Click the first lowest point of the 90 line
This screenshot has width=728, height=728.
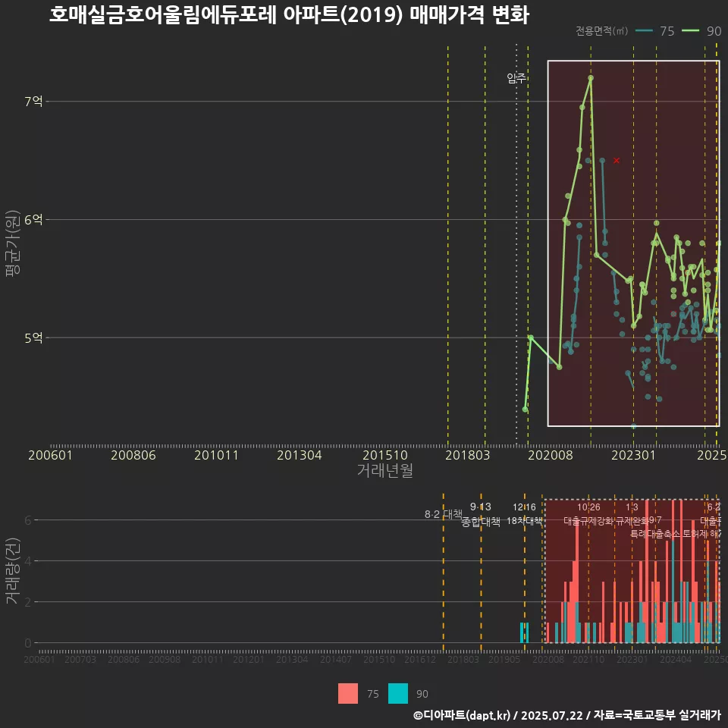[525, 409]
